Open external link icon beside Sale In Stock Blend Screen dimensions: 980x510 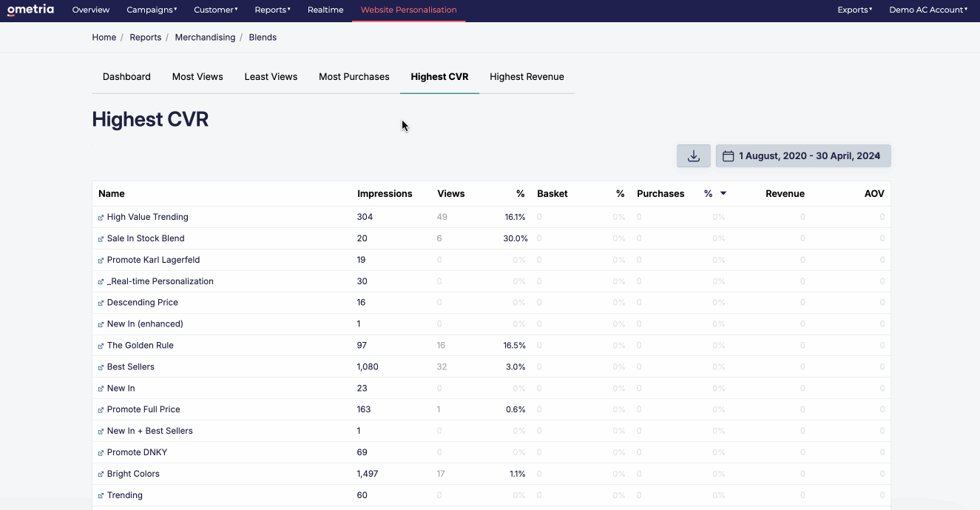101,239
